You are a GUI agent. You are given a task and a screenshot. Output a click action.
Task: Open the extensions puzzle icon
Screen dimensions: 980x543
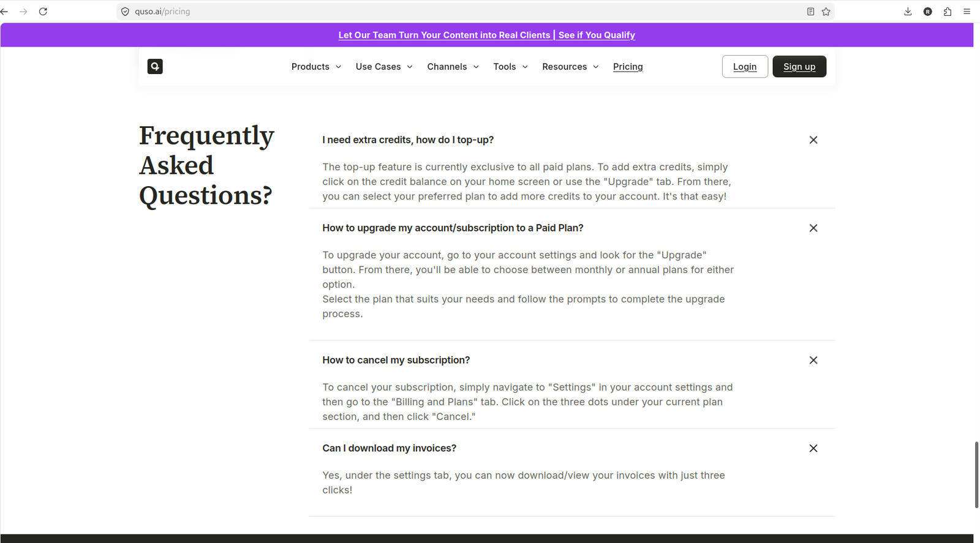[948, 12]
